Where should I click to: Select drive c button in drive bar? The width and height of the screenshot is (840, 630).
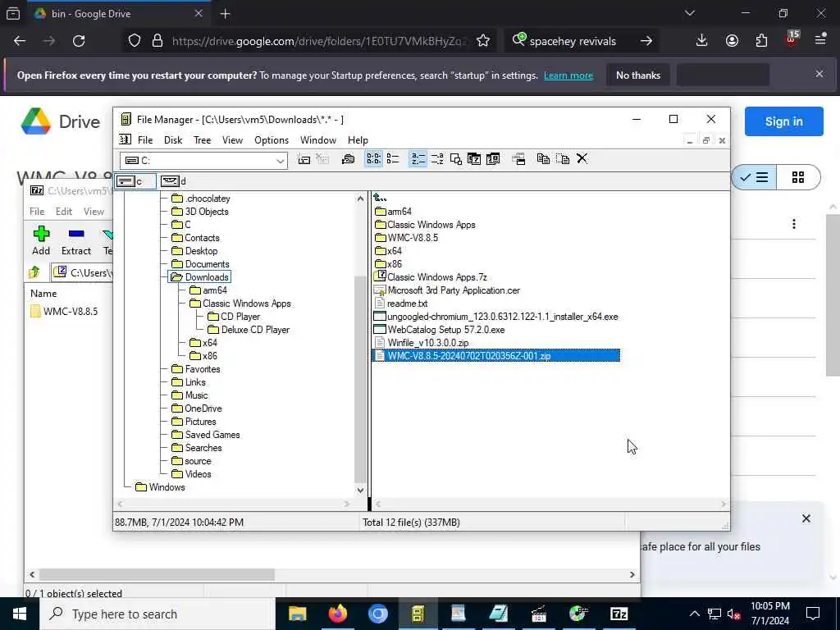135,181
